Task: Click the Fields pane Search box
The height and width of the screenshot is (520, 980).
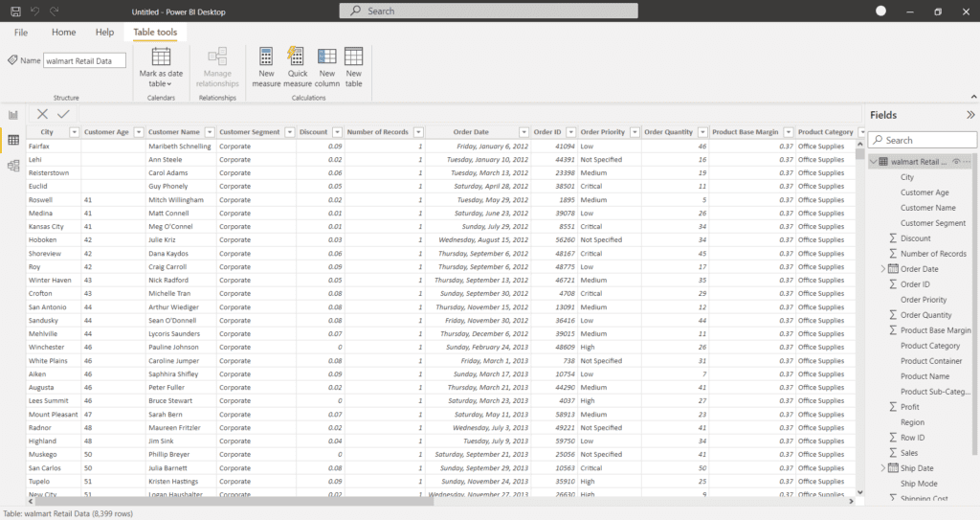Action: coord(923,140)
